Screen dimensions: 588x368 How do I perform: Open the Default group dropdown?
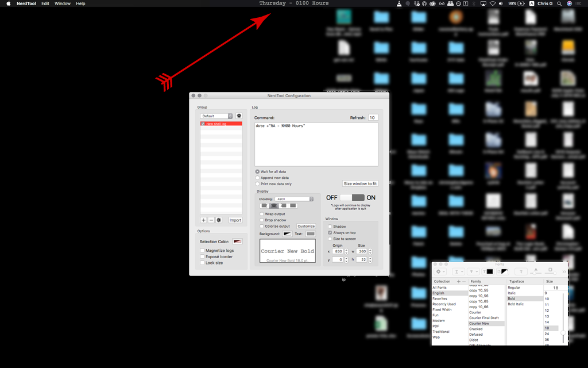click(x=215, y=116)
